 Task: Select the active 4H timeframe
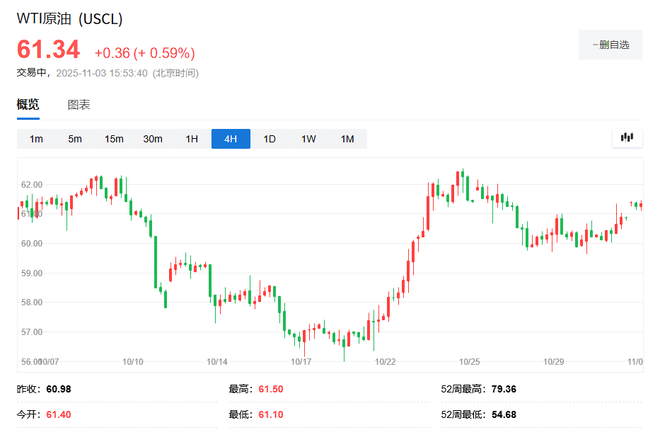pos(230,139)
